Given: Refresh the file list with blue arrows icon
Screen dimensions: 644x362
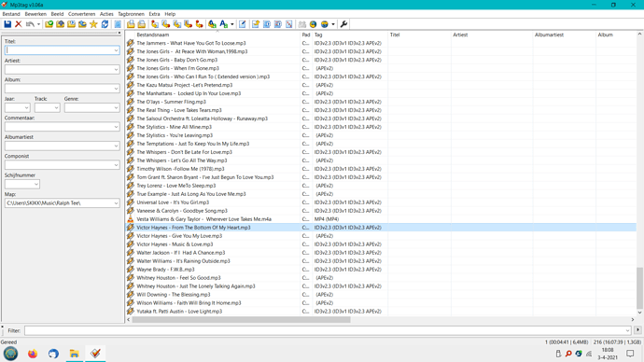Looking at the screenshot, I should pos(105,24).
